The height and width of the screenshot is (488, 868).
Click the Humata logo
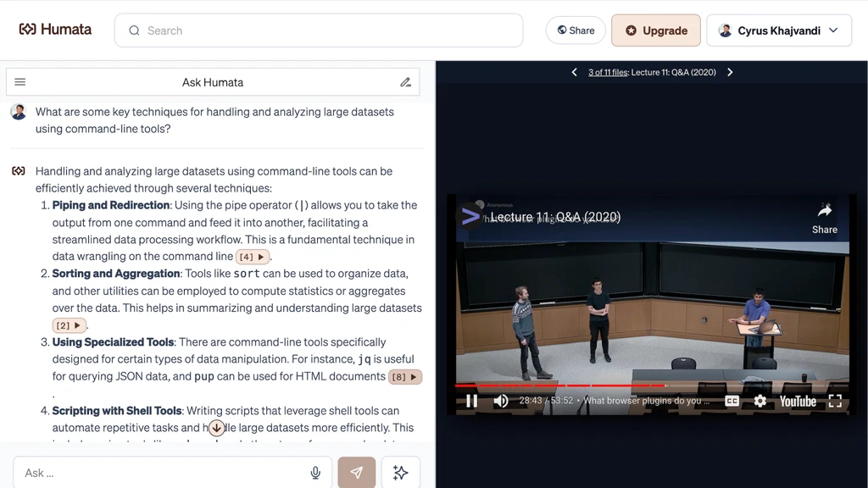tap(55, 30)
